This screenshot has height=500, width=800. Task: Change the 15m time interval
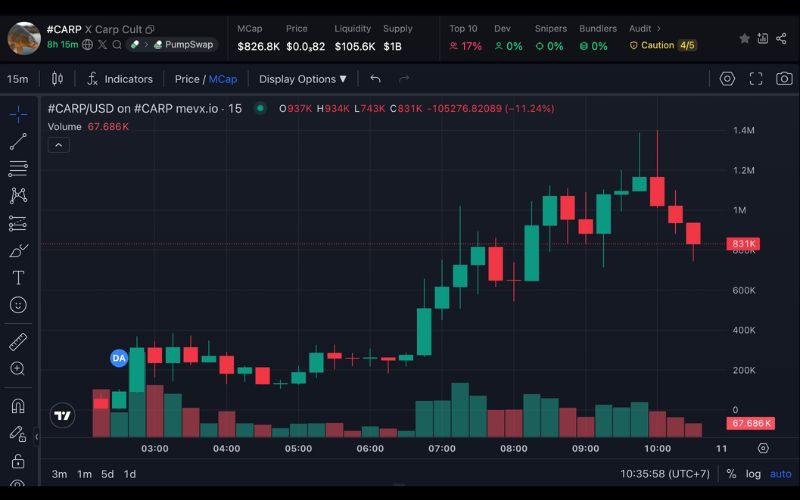17,79
